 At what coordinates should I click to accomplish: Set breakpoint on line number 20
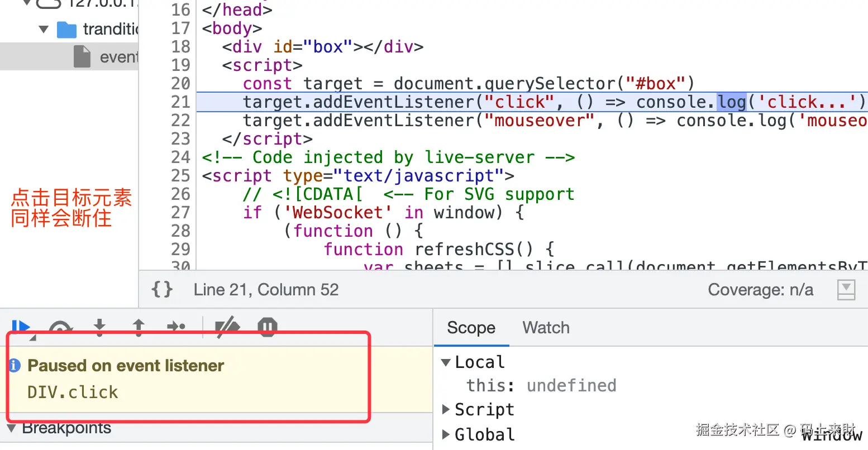pos(180,83)
